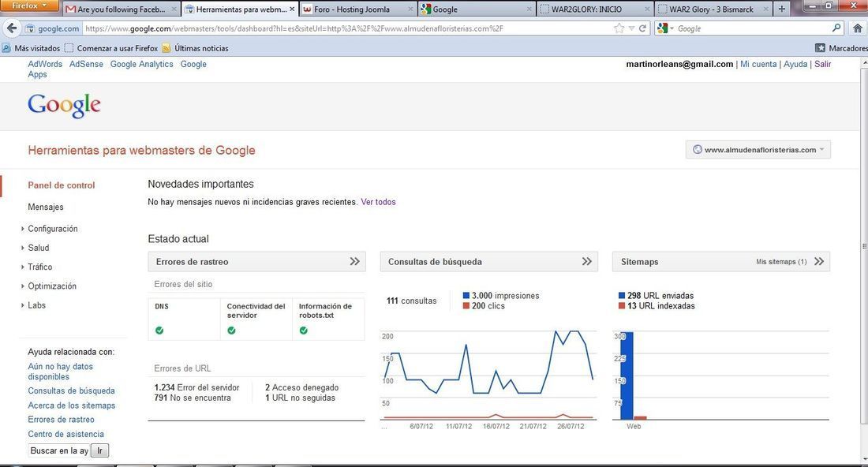The width and height of the screenshot is (868, 467).
Task: Click the Ir help search button
Action: (99, 450)
